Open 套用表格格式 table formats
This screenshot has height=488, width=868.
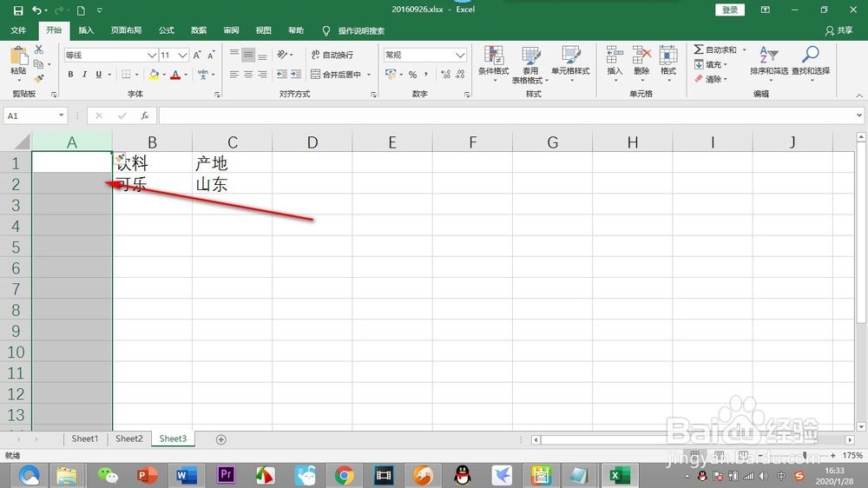(x=530, y=64)
